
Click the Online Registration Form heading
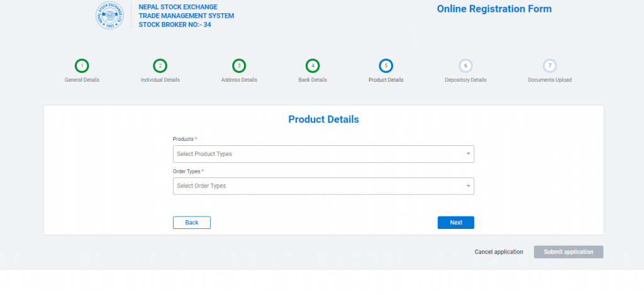494,9
